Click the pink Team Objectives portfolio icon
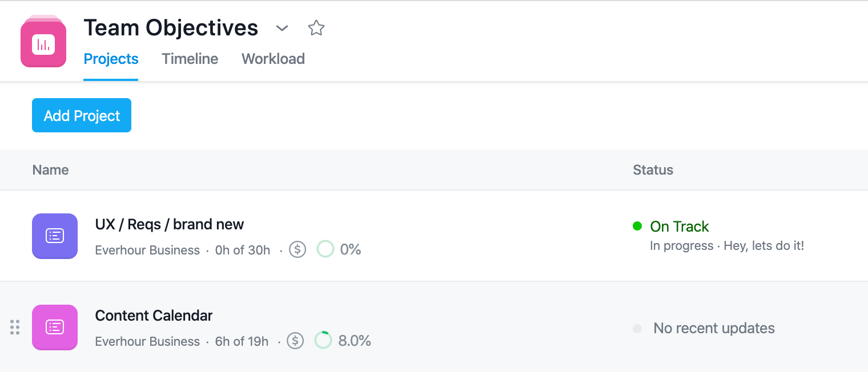Viewport: 868px width, 372px height. tap(43, 44)
